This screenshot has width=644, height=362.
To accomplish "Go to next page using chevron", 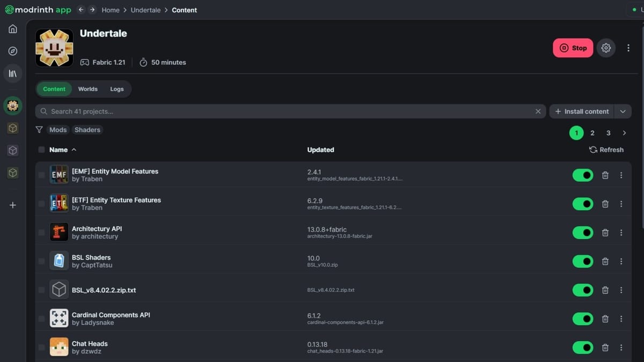I will 624,133.
